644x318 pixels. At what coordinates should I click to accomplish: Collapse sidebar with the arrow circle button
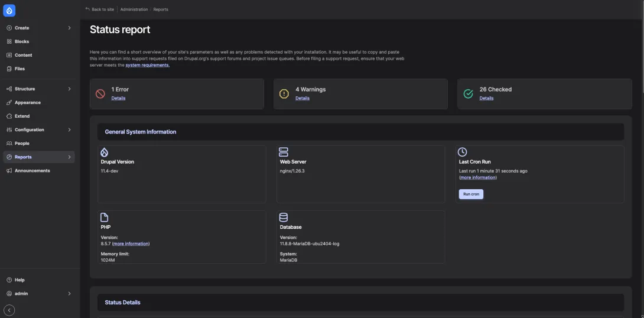(9, 310)
